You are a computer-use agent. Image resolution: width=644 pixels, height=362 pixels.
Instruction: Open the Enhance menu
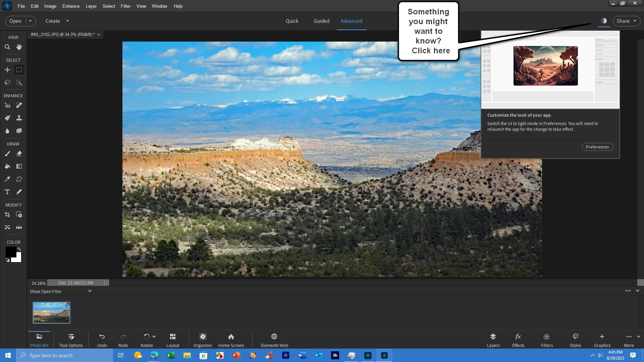click(x=71, y=6)
